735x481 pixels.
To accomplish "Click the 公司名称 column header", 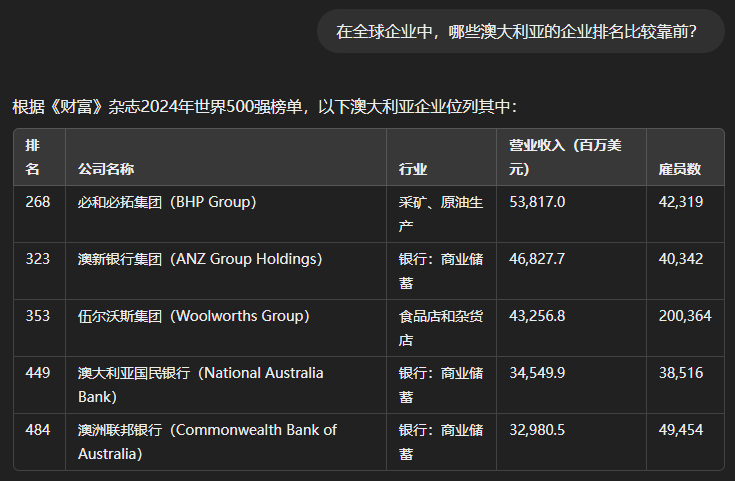I will click(106, 169).
